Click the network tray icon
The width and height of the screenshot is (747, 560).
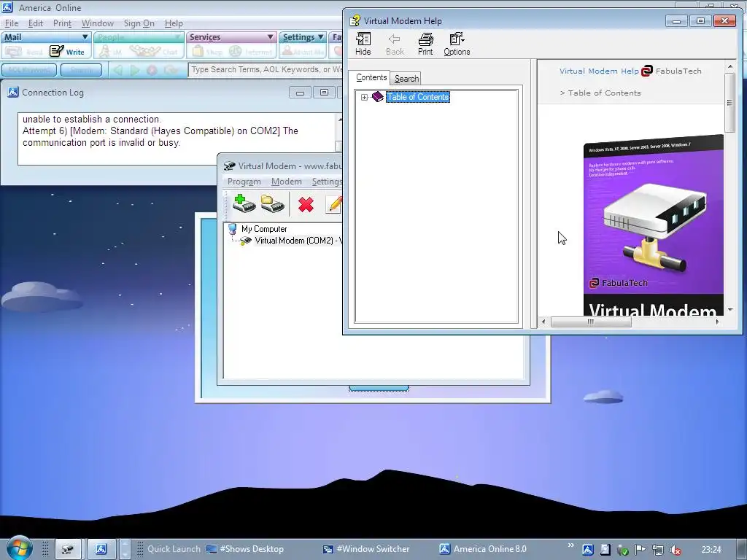tap(658, 550)
